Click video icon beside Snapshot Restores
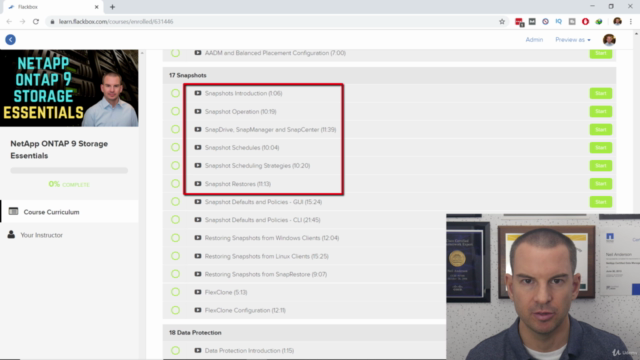 tap(198, 184)
